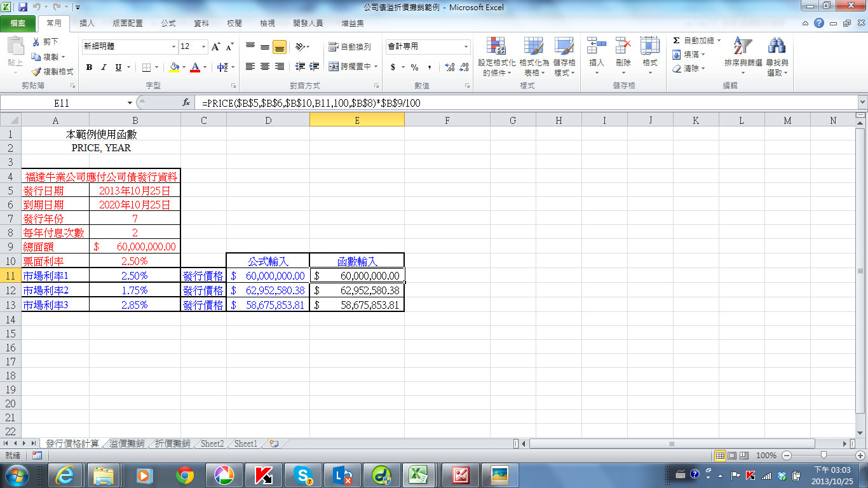The width and height of the screenshot is (868, 488).
Task: Apply accounting dollar format icon
Action: coord(393,67)
